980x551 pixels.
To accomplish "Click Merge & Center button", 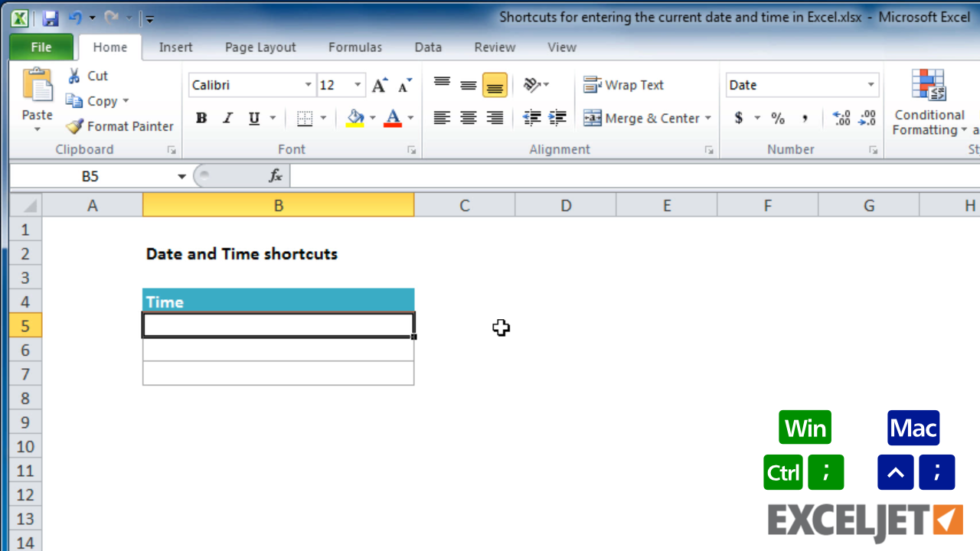I will 642,118.
